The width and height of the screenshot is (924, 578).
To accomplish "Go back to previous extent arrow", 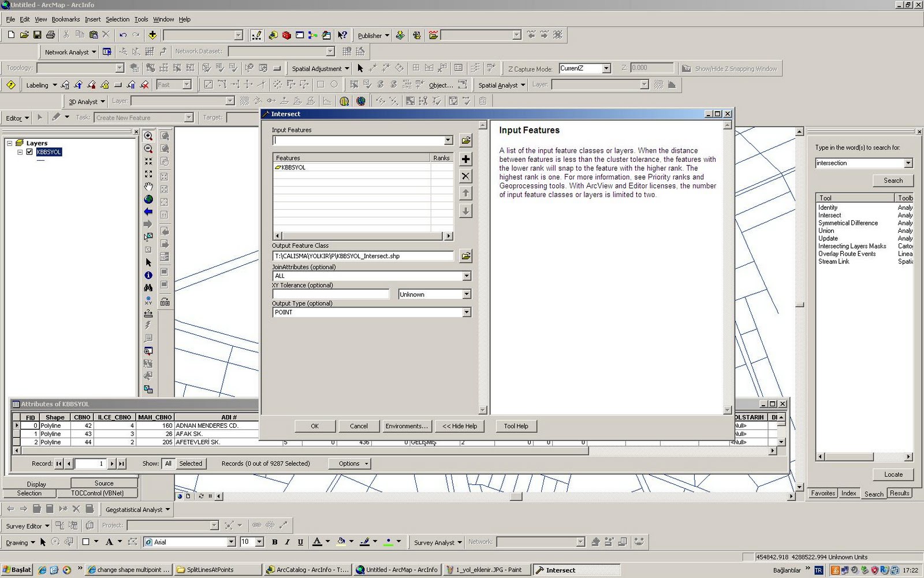I will click(x=148, y=212).
